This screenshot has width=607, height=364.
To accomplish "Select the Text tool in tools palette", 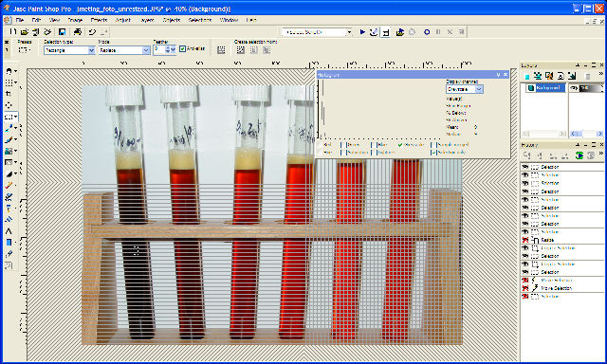I will coord(9,231).
